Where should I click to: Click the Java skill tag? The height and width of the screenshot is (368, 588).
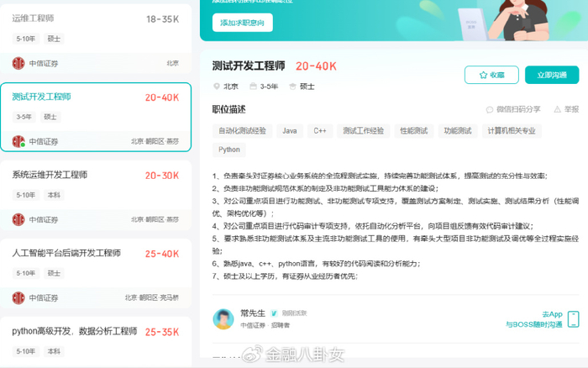(x=290, y=131)
